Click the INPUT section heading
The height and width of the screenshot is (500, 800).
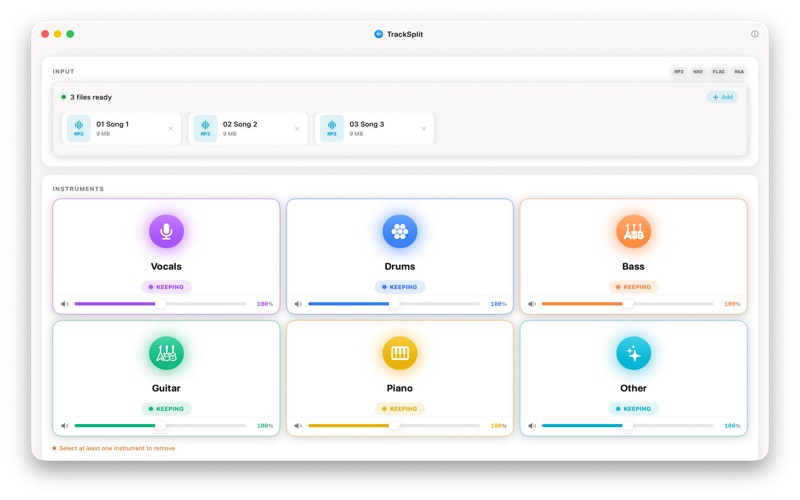point(63,71)
